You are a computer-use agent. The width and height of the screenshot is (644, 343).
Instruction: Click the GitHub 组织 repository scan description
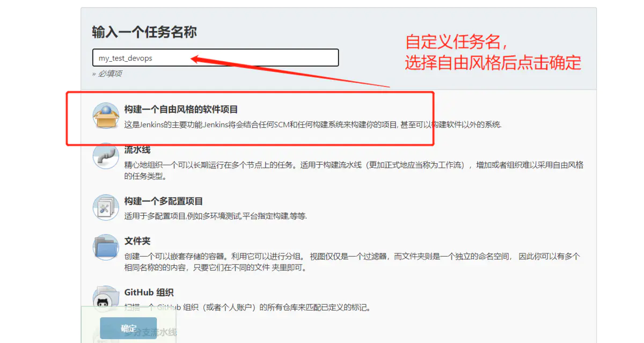tap(247, 308)
